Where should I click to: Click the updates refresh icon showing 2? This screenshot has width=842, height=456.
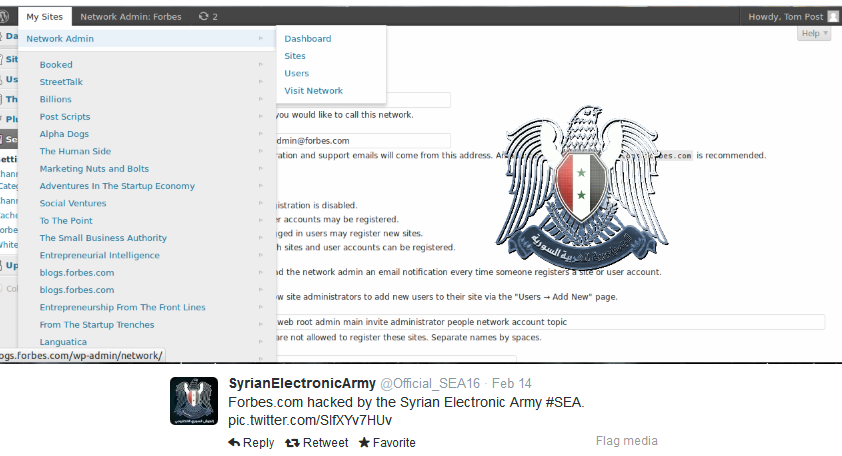pos(204,17)
